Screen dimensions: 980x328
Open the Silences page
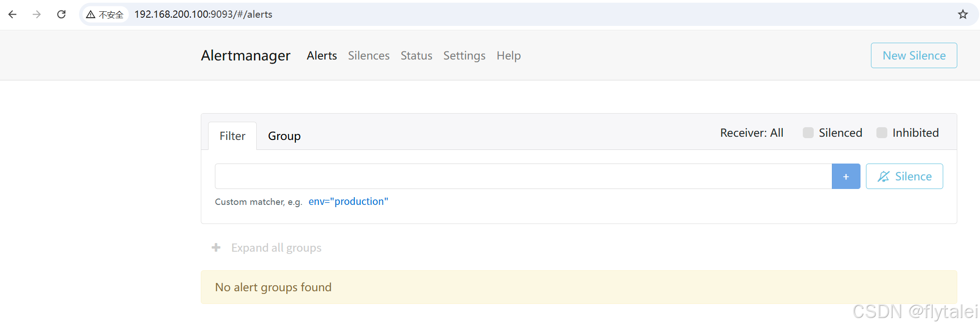[x=368, y=55]
